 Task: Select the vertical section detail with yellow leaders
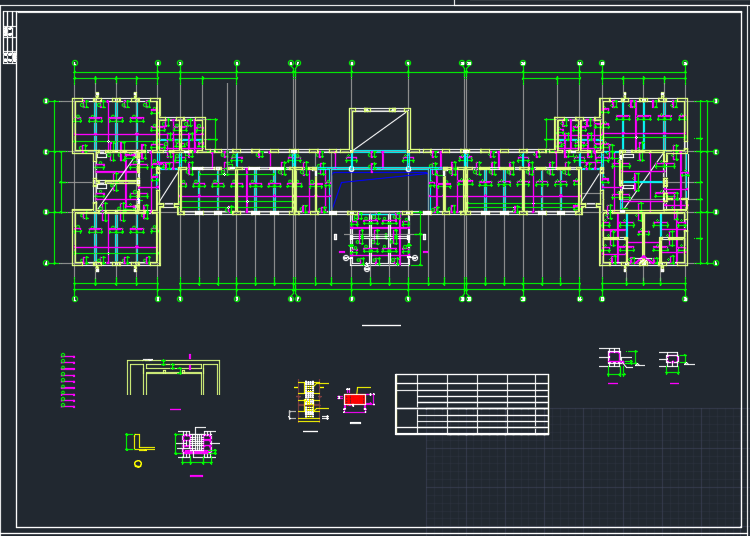309,402
